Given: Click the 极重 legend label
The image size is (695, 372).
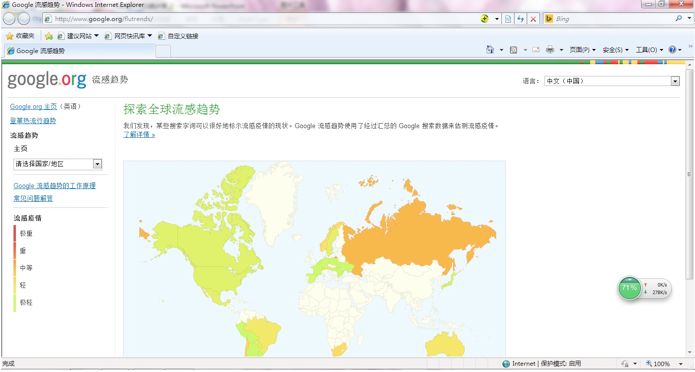Looking at the screenshot, I should pyautogui.click(x=26, y=233).
